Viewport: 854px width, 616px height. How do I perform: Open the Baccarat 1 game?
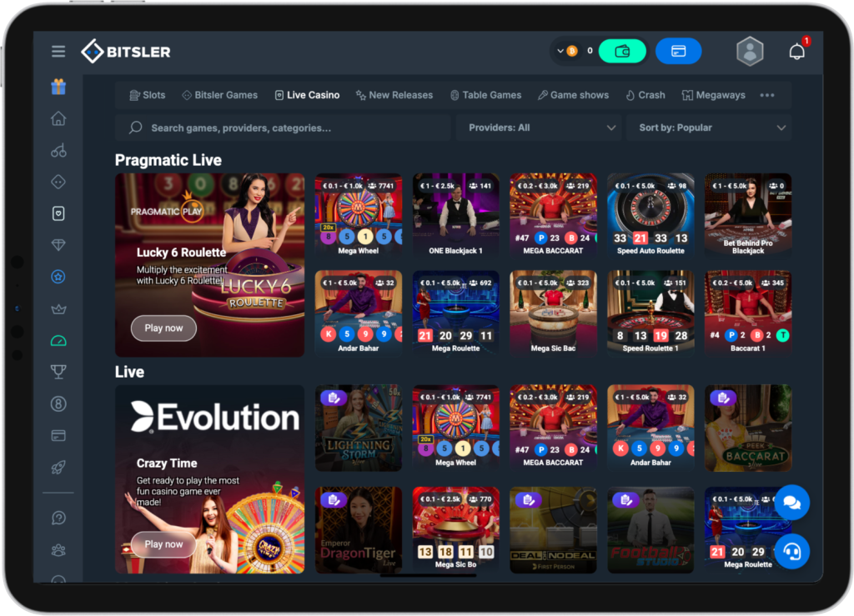(748, 313)
